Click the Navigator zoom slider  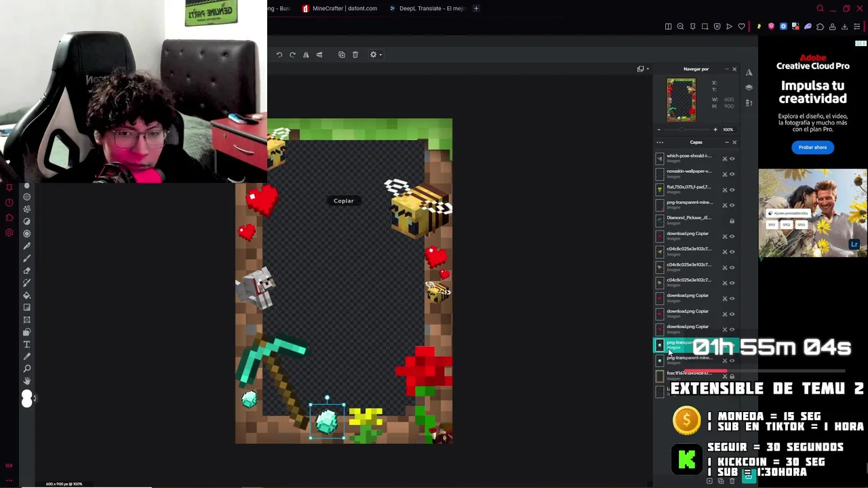(x=686, y=129)
